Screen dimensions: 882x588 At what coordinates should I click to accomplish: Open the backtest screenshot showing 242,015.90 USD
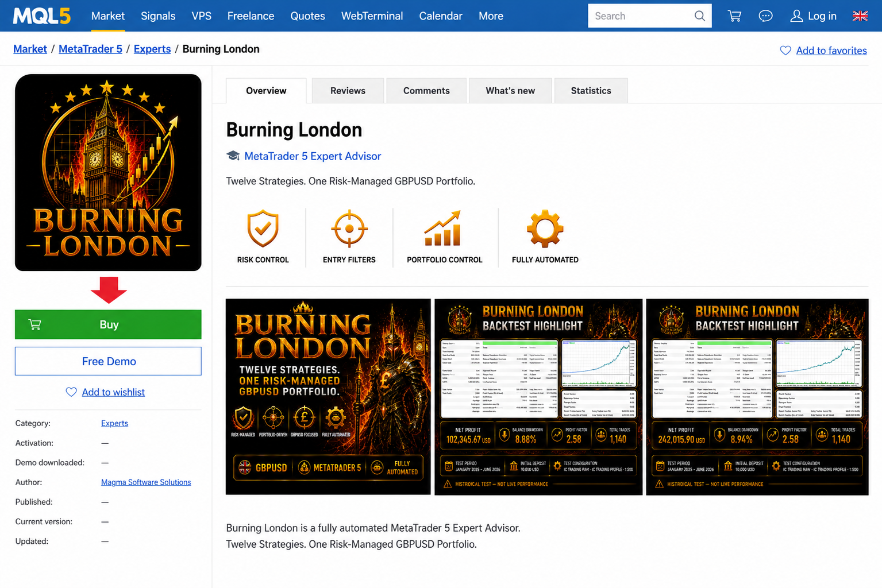coord(757,396)
